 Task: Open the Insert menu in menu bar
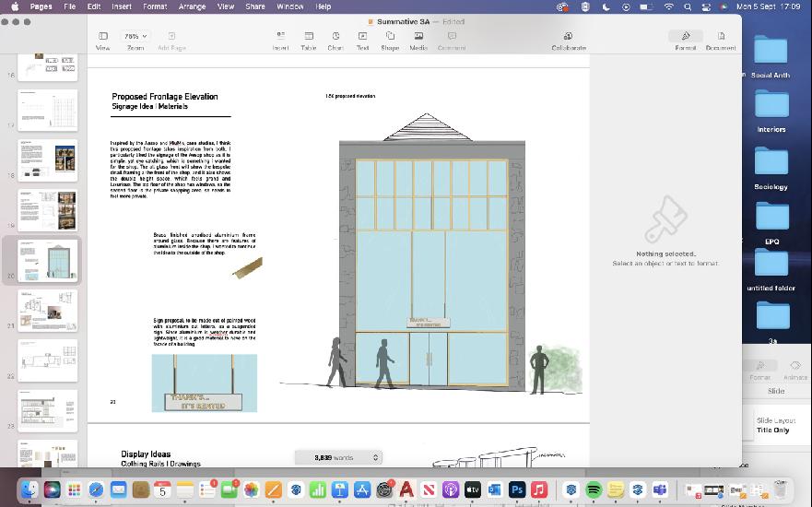coord(122,6)
